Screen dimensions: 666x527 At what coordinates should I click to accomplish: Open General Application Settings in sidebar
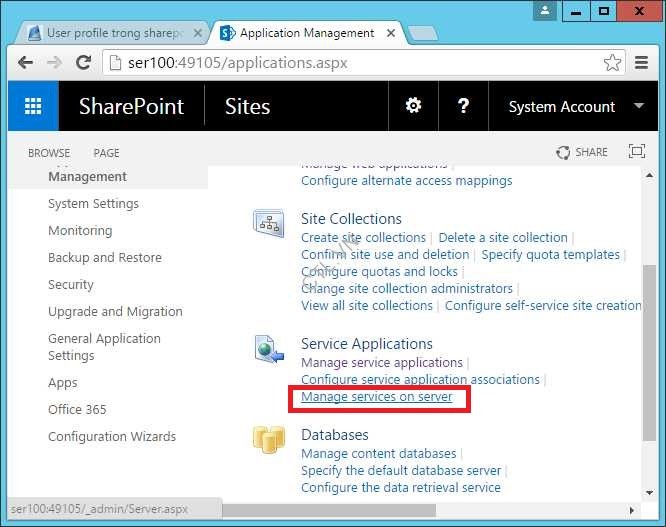pos(104,347)
